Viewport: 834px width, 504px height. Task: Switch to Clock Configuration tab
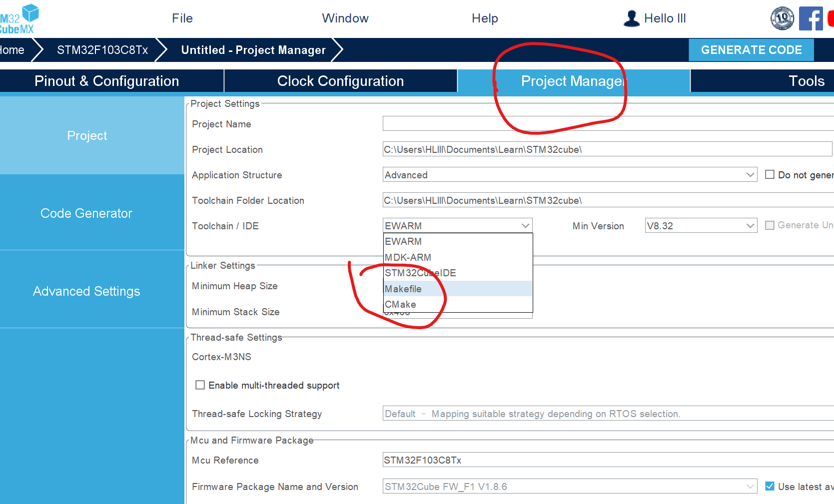[340, 81]
